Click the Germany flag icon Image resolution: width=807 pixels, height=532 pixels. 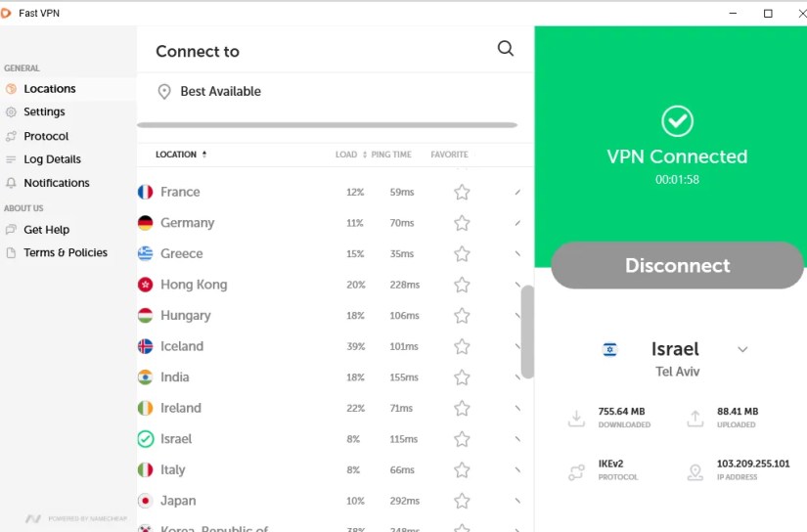(146, 223)
